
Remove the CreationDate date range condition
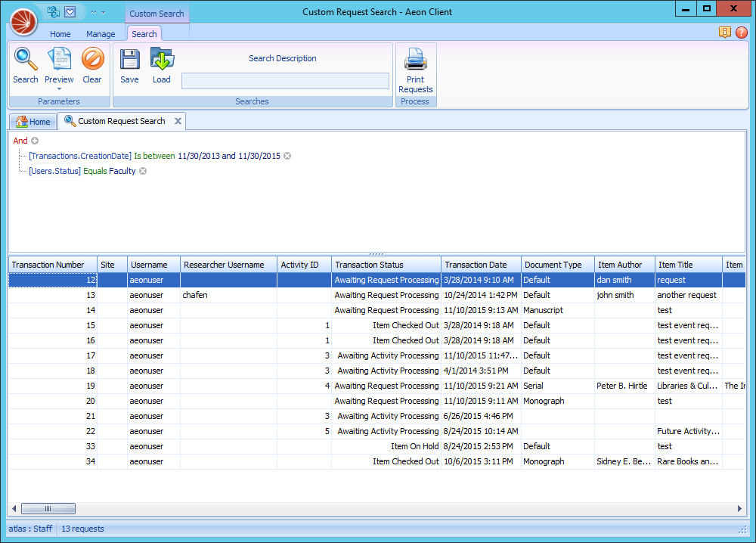click(x=287, y=156)
